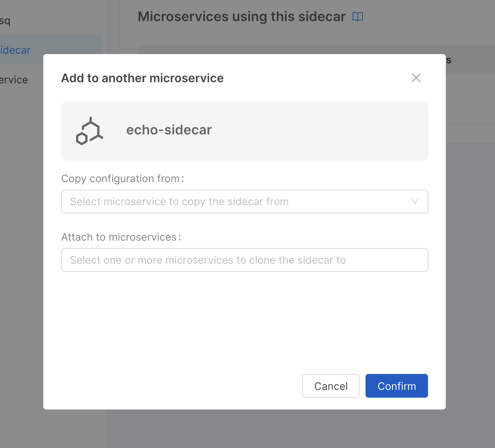Open the 'Attach to microservices' selector
This screenshot has height=448, width=495.
tap(244, 260)
